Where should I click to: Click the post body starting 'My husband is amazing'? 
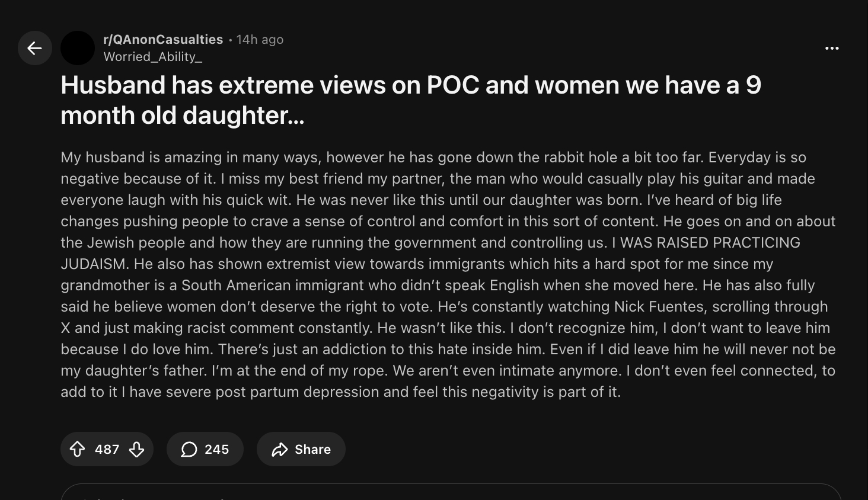[448, 274]
